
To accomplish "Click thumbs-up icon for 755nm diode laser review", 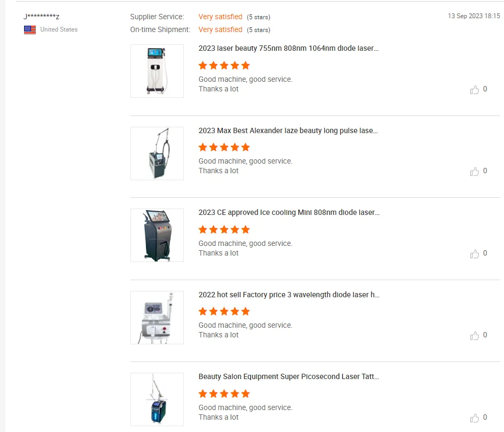I will 474,90.
